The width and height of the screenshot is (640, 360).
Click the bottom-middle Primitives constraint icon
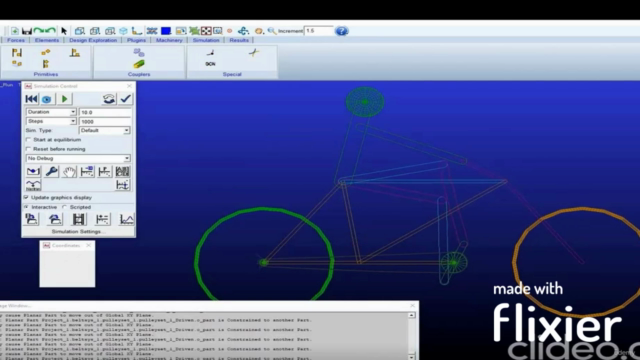(46, 64)
